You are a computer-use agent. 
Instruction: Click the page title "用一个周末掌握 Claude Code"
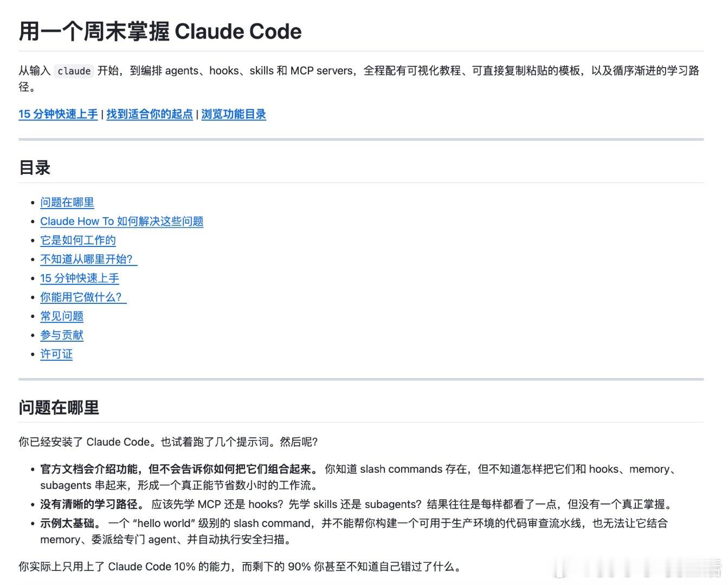pyautogui.click(x=160, y=31)
